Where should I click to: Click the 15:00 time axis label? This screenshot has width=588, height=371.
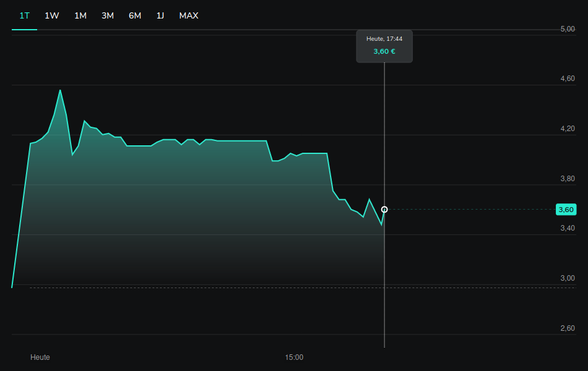[x=294, y=357]
